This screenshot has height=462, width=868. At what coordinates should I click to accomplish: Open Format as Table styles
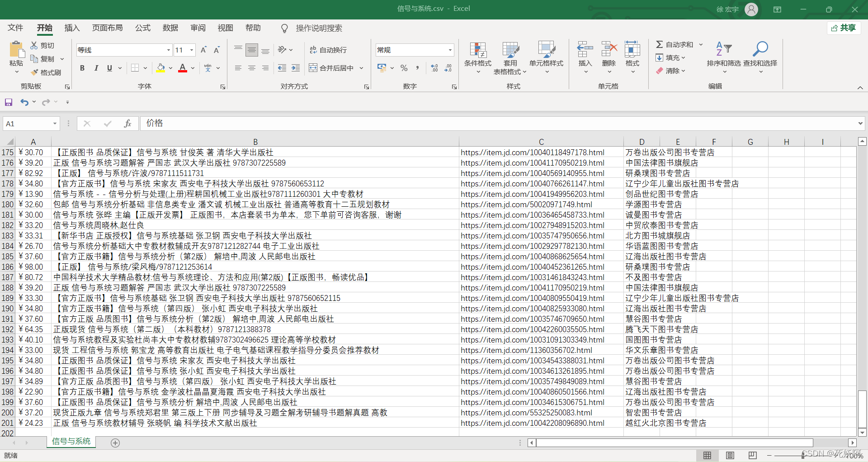point(510,58)
